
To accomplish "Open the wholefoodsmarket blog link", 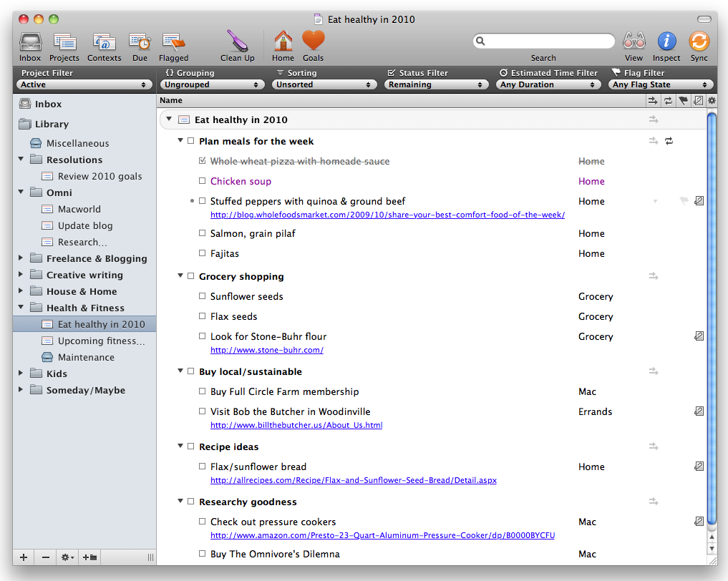I will click(388, 215).
